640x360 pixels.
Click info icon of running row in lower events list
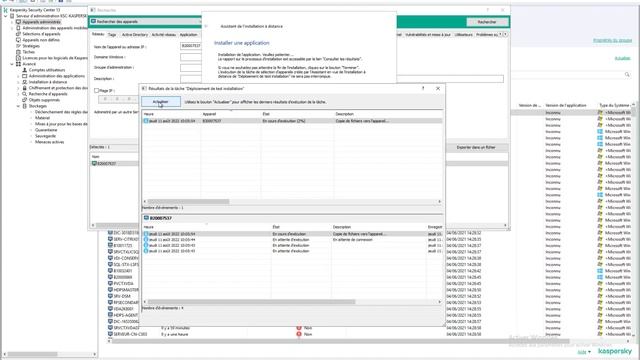pos(146,234)
